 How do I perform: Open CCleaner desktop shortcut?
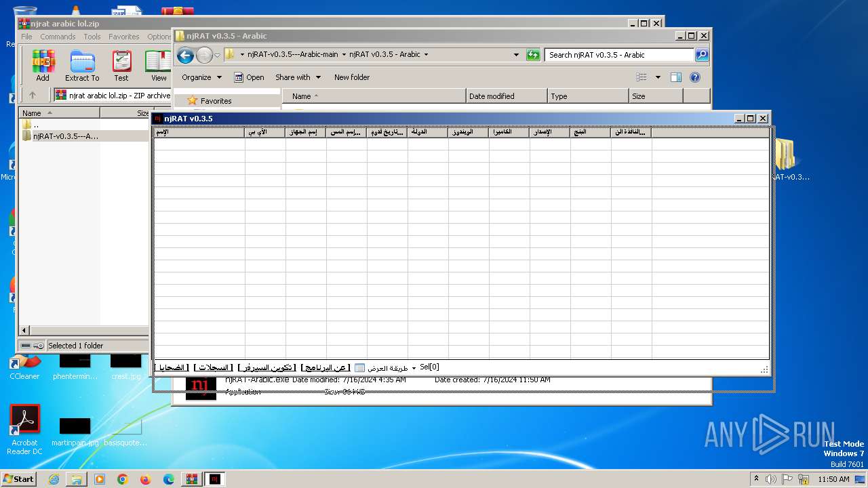click(x=24, y=367)
